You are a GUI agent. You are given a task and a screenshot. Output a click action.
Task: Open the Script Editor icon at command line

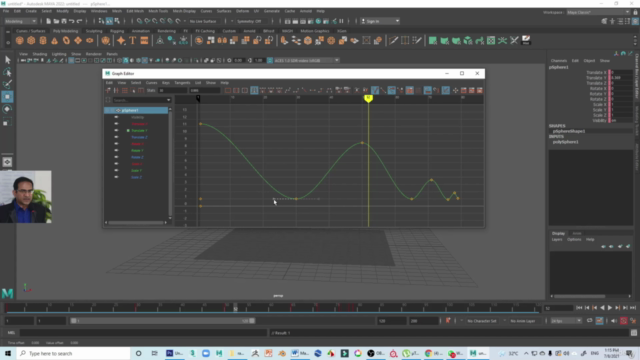(x=633, y=333)
